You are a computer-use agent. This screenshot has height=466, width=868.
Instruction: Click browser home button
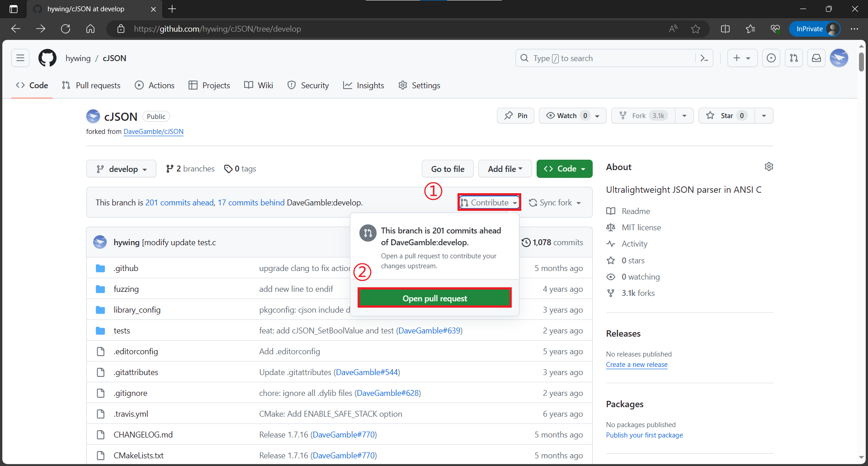pos(90,29)
